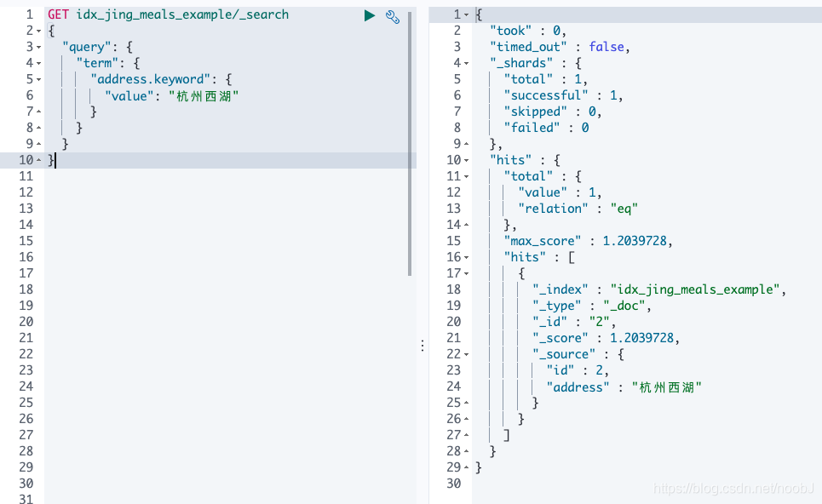Collapse the hit object fold at line 17
822x504 pixels.
coord(467,274)
